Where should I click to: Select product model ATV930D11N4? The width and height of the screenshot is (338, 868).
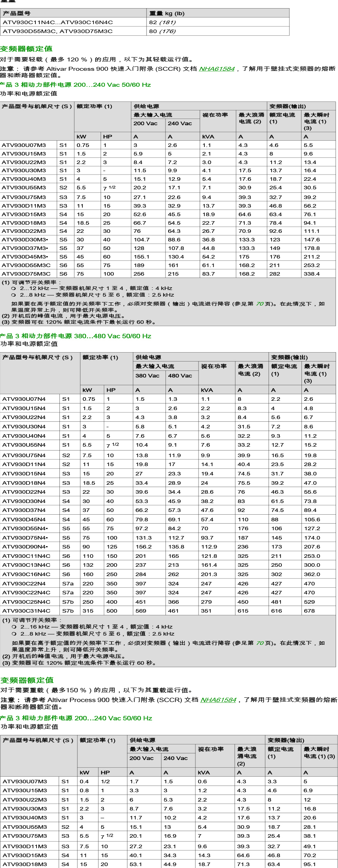click(24, 464)
